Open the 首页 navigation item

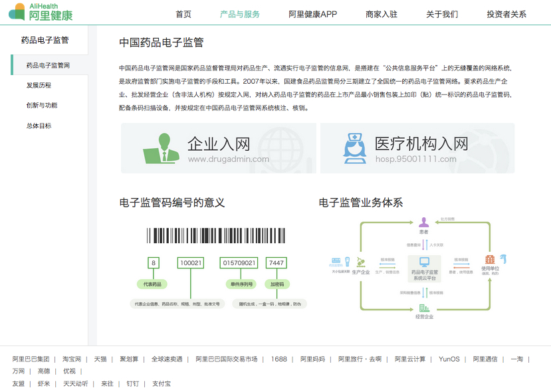pos(183,15)
